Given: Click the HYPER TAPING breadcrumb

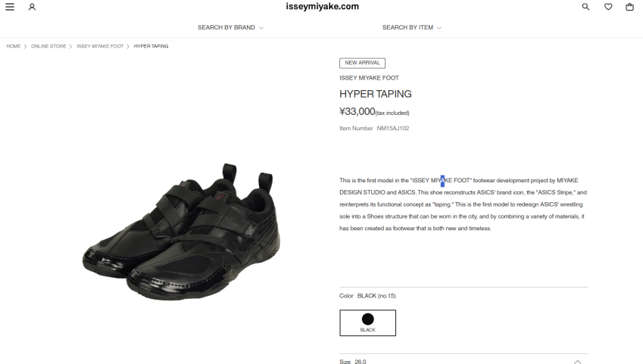Looking at the screenshot, I should coord(151,46).
